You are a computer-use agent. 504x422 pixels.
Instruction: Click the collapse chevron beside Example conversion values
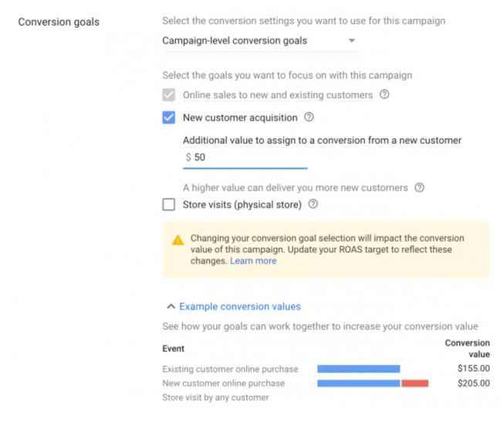point(171,306)
